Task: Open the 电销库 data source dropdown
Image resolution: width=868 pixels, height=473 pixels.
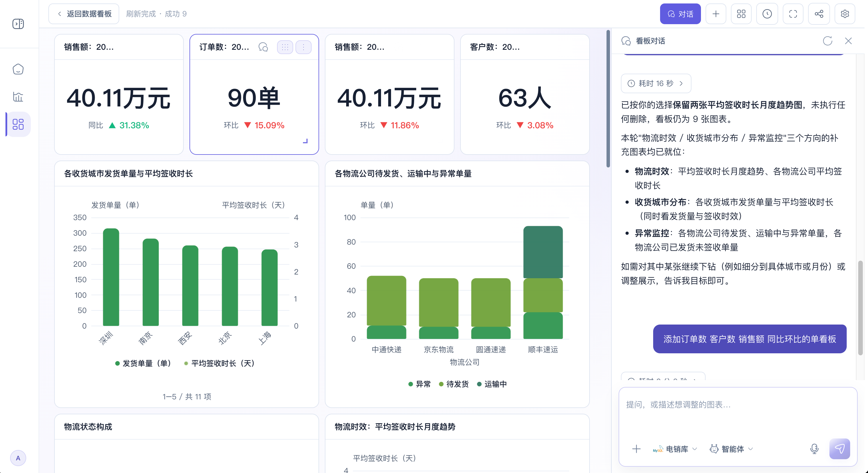Action: (x=674, y=449)
